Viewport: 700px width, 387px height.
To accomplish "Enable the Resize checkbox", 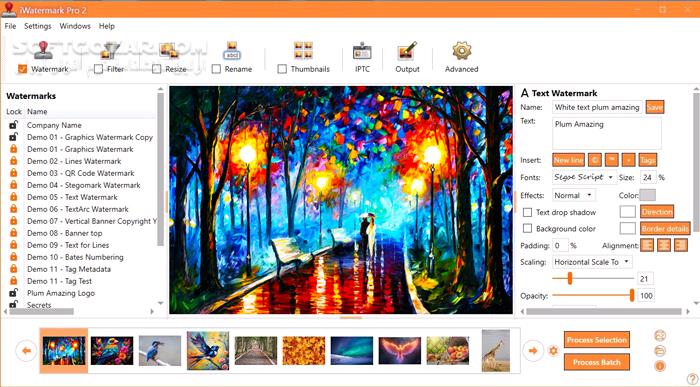I will tap(156, 69).
